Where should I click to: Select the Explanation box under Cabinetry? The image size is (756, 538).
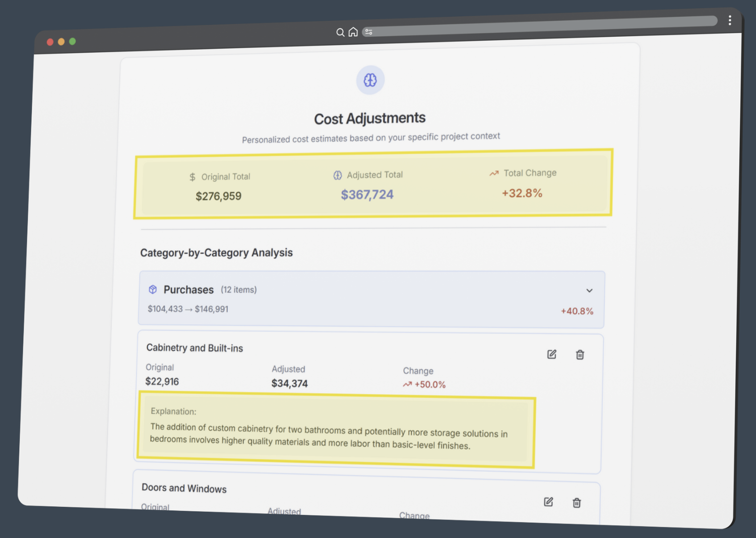[335, 431]
